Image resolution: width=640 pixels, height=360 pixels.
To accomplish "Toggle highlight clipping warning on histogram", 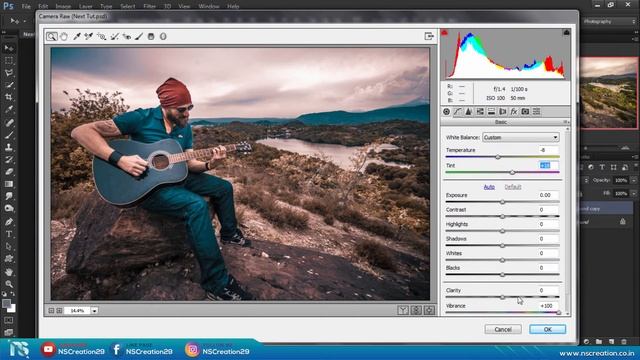I will [x=567, y=33].
